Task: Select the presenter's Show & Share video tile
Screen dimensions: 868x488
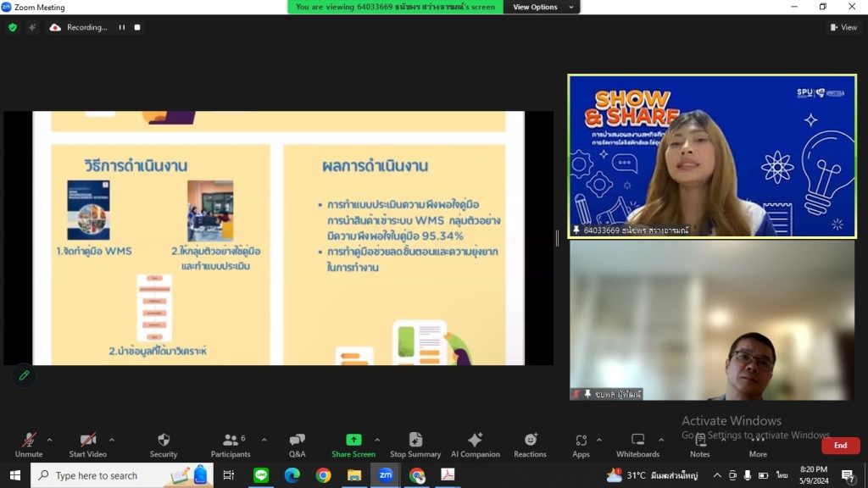Action: (x=712, y=157)
